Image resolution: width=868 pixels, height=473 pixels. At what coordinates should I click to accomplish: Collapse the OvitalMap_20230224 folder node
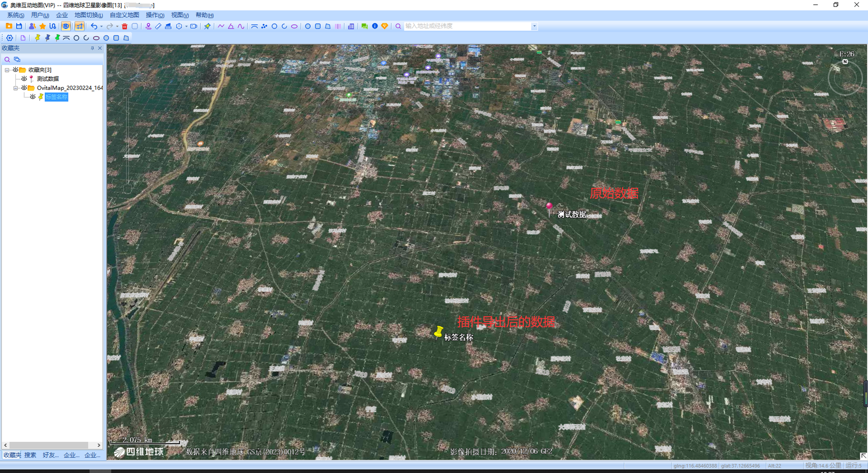pyautogui.click(x=15, y=88)
